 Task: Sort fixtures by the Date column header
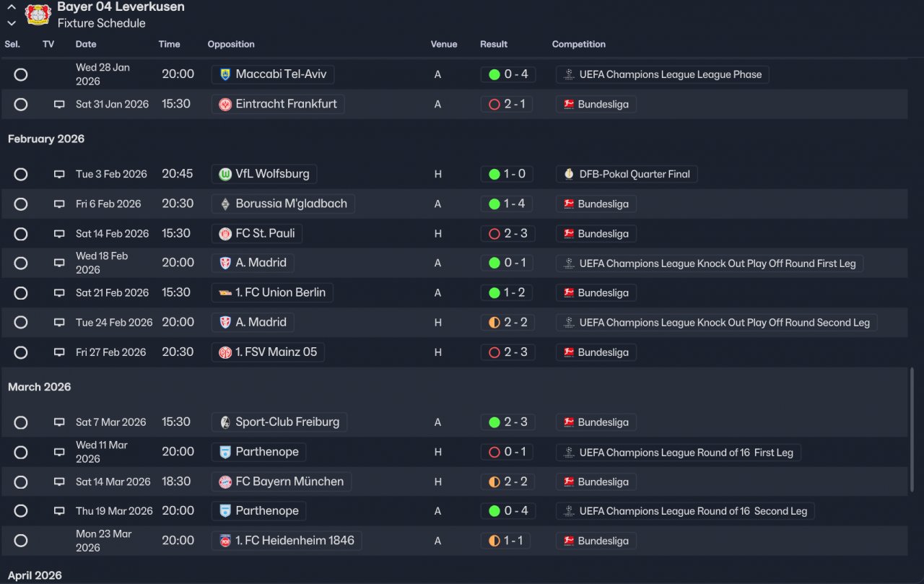point(86,44)
